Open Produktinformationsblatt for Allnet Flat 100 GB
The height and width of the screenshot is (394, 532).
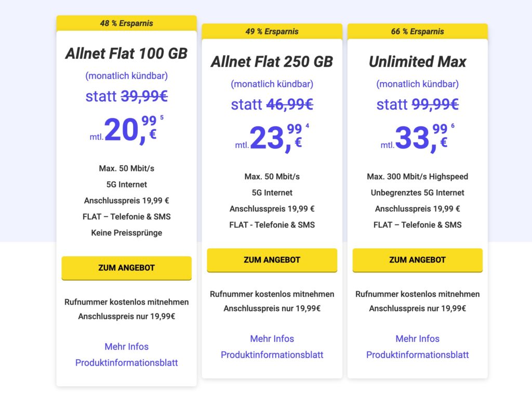click(x=126, y=363)
